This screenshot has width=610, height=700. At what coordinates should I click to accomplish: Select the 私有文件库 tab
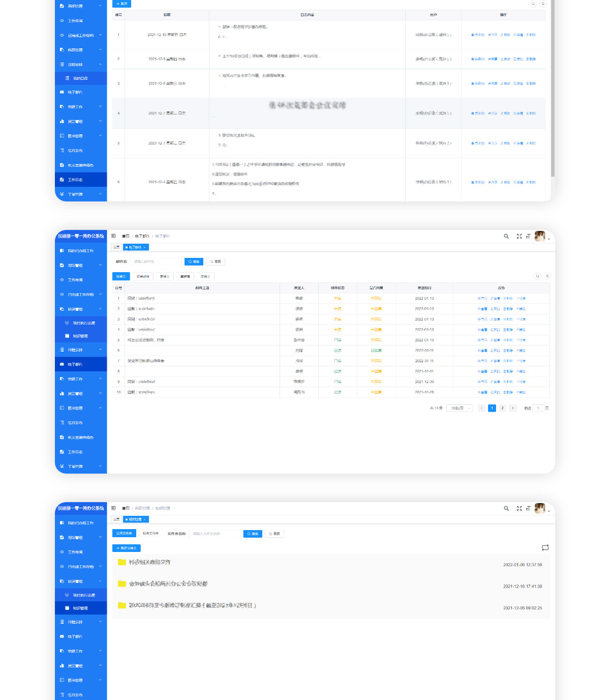pos(150,534)
